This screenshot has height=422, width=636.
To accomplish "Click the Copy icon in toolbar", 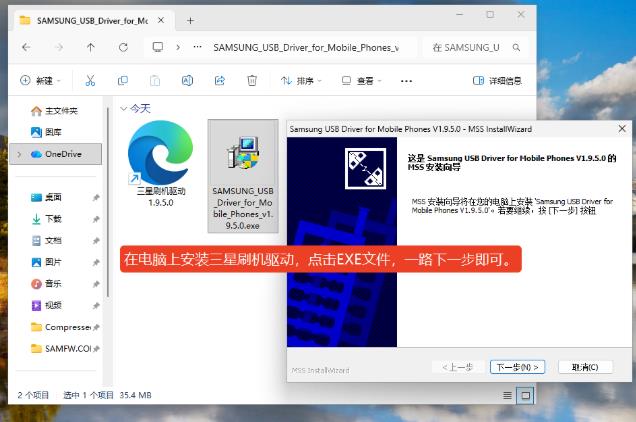I will click(x=122, y=81).
